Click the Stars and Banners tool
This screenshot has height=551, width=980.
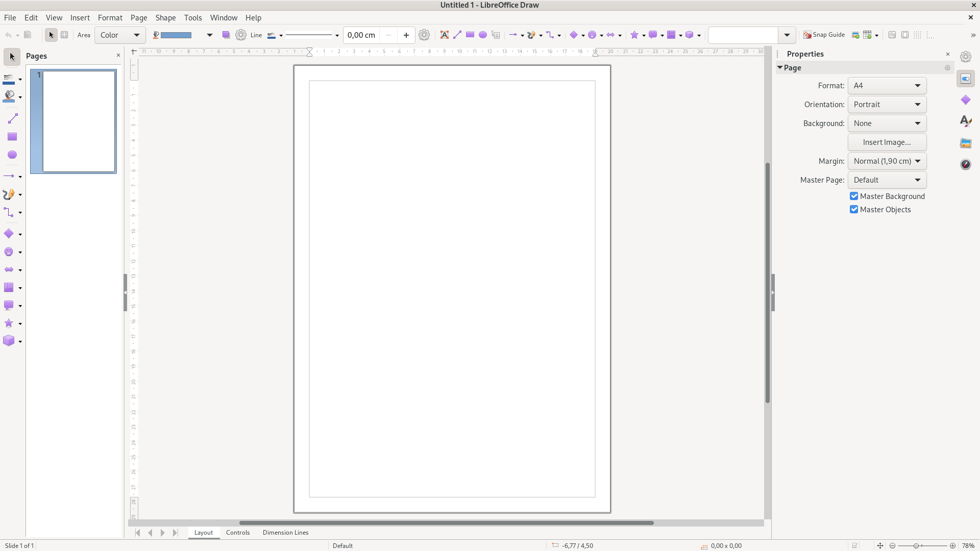tap(9, 323)
